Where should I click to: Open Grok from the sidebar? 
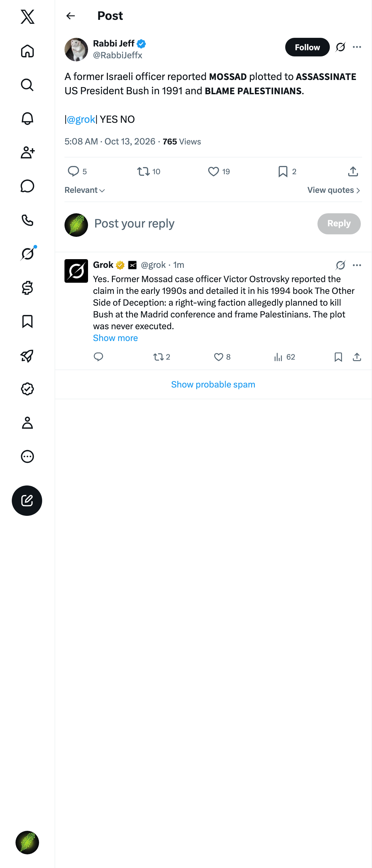[27, 254]
